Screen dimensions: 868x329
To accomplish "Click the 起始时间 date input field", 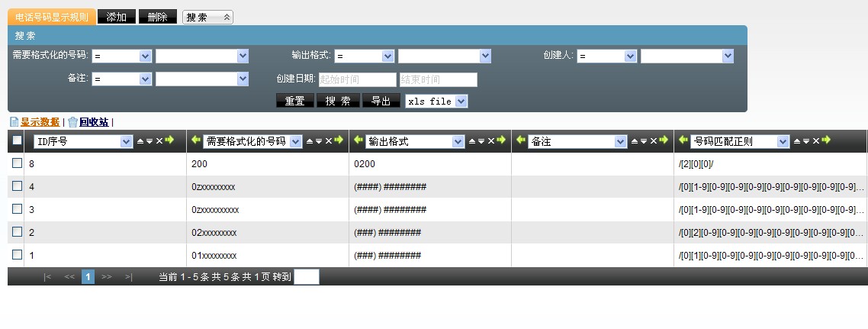I will 357,79.
